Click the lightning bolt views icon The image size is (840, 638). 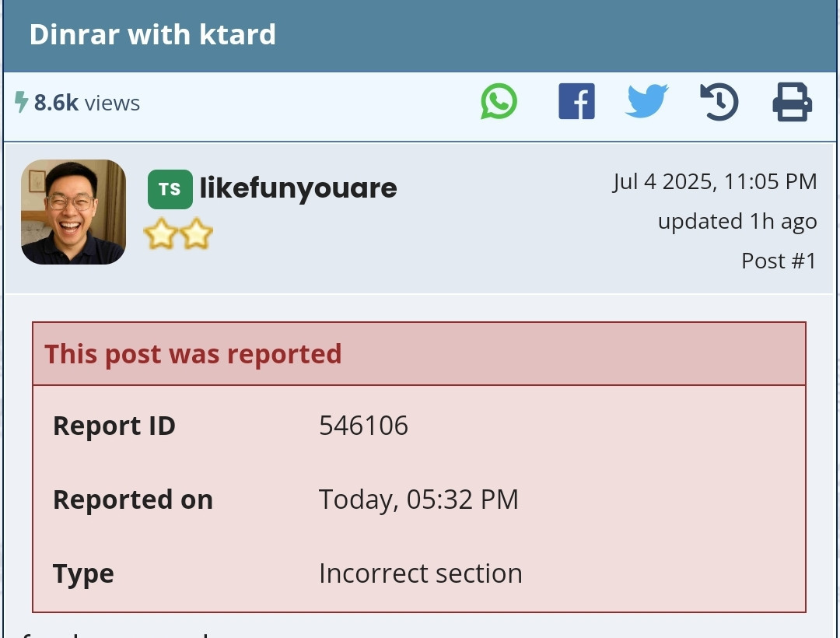(x=21, y=102)
